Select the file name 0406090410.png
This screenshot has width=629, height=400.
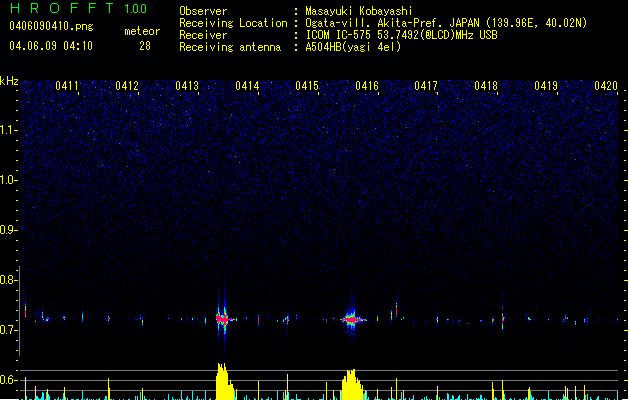click(51, 26)
